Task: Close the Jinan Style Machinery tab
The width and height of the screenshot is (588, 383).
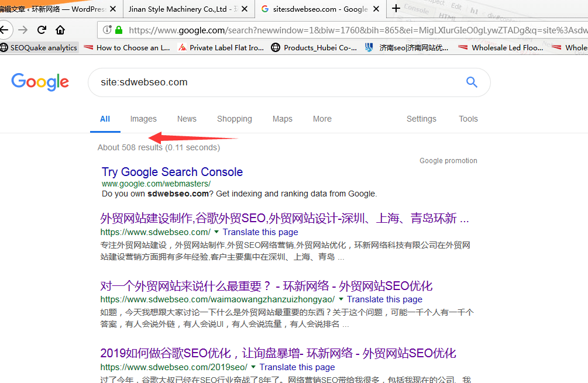Action: pyautogui.click(x=245, y=9)
